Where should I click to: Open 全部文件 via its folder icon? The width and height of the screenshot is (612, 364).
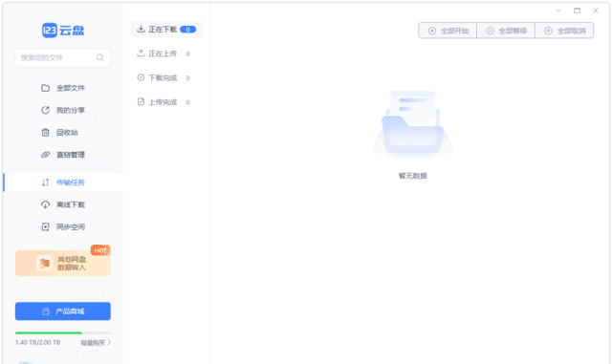pos(45,88)
